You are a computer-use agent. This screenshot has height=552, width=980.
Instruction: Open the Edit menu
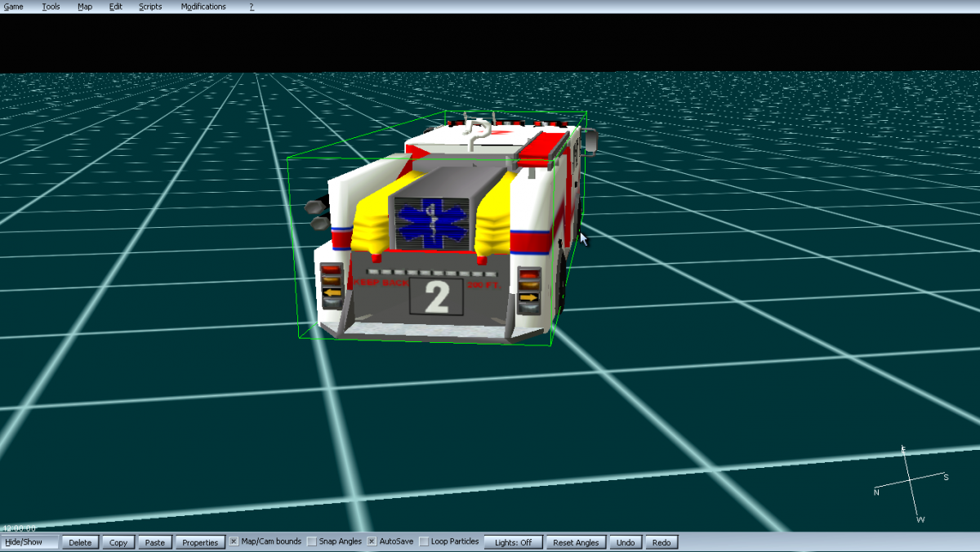pyautogui.click(x=116, y=7)
